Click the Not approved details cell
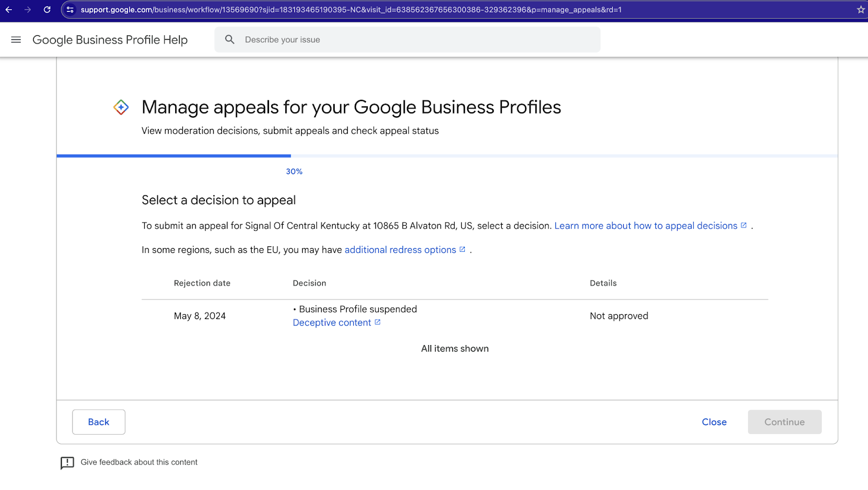 tap(619, 316)
